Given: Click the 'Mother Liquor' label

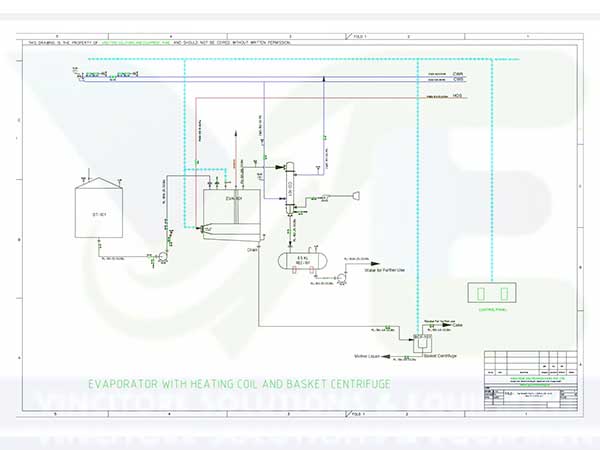Looking at the screenshot, I should (367, 356).
